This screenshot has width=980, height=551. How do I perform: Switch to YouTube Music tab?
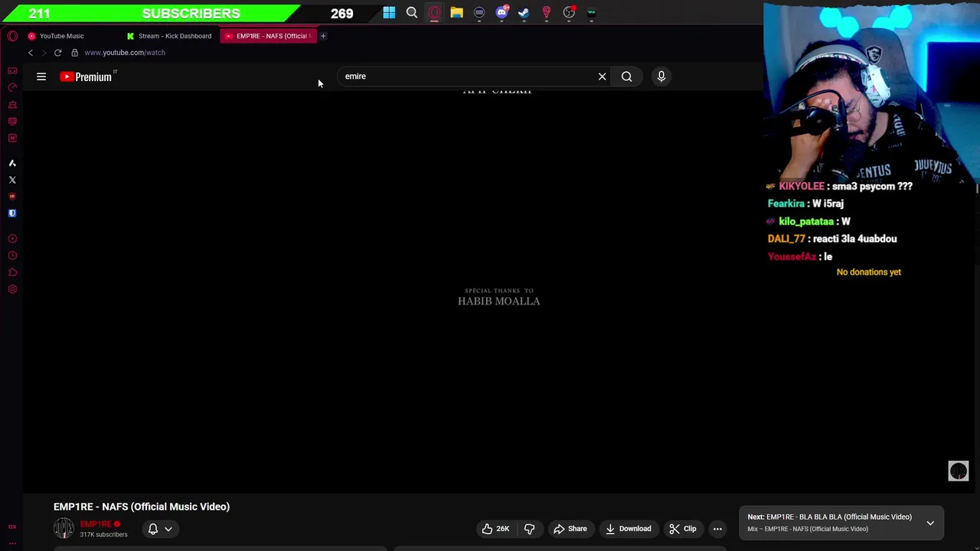62,36
